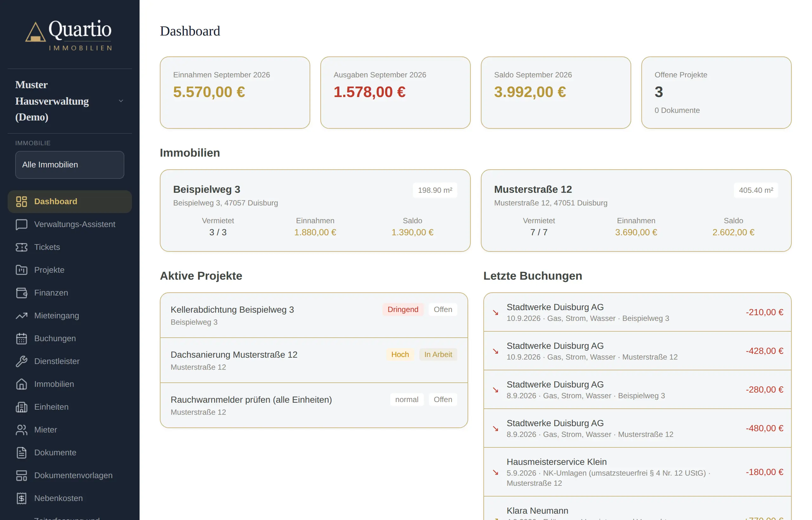Viewport: 812px width, 520px height.
Task: Click the Nebenkosten receipt icon
Action: pyautogui.click(x=21, y=498)
